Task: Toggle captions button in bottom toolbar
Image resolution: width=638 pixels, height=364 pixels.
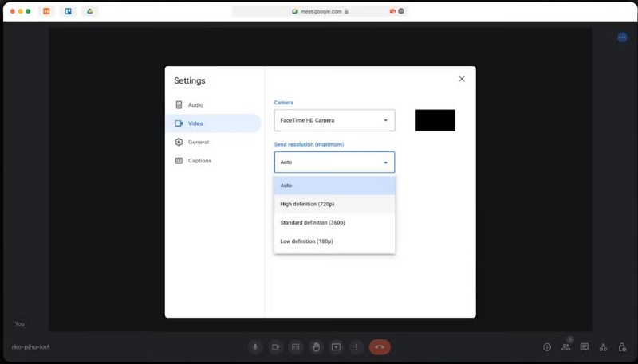Action: (x=296, y=347)
